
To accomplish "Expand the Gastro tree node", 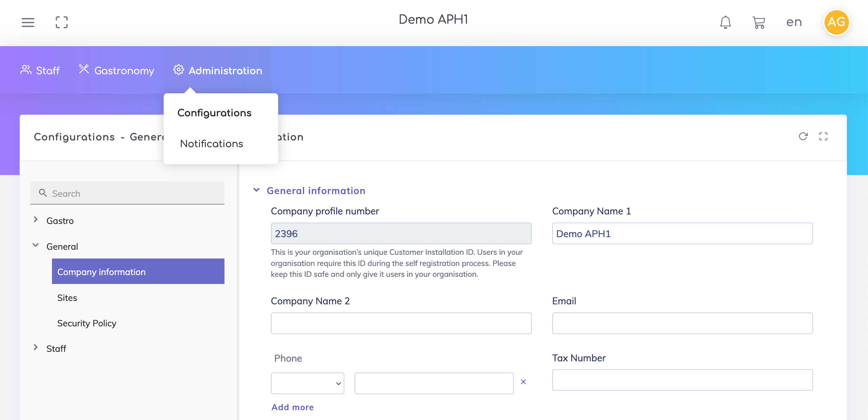I will (36, 220).
